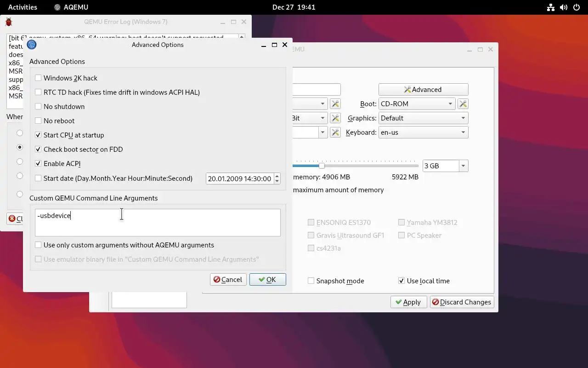Screen dimensions: 588x368
Task: Open the AQEMU app menu in top bar
Action: (x=71, y=7)
